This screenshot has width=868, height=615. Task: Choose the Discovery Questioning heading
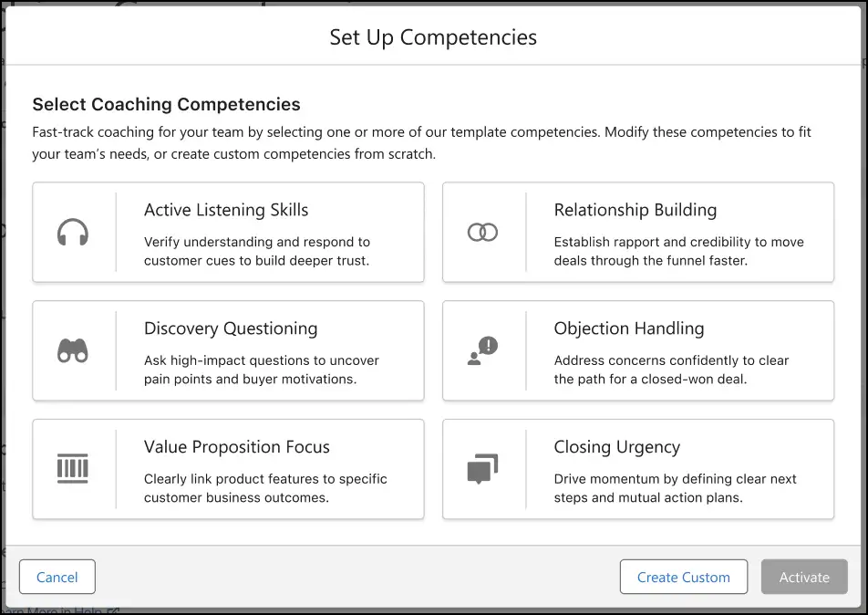(231, 328)
